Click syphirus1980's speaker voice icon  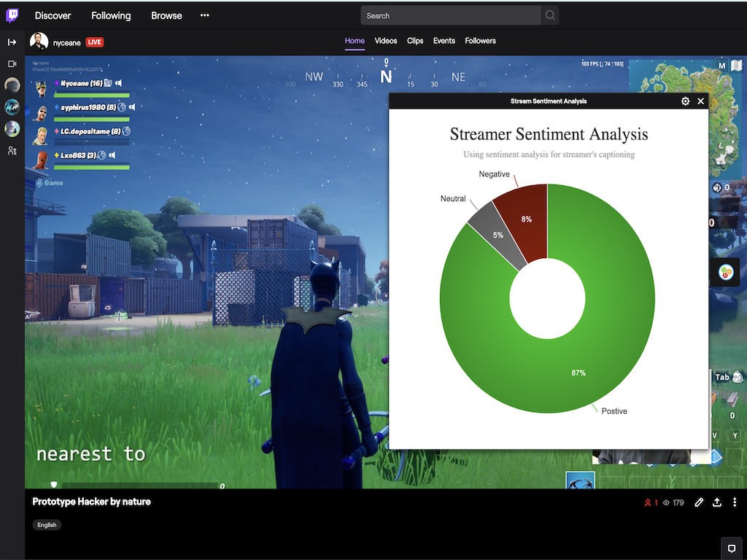(133, 107)
